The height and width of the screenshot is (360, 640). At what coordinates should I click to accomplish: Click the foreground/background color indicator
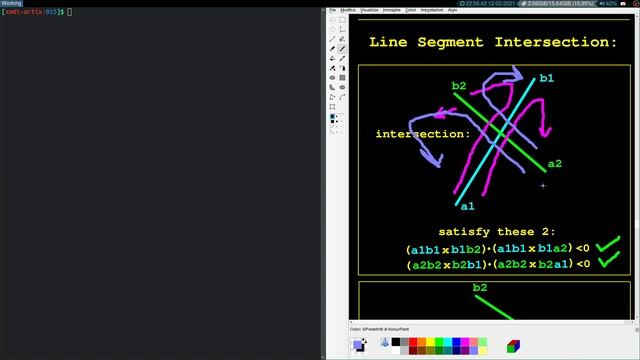coord(359,346)
